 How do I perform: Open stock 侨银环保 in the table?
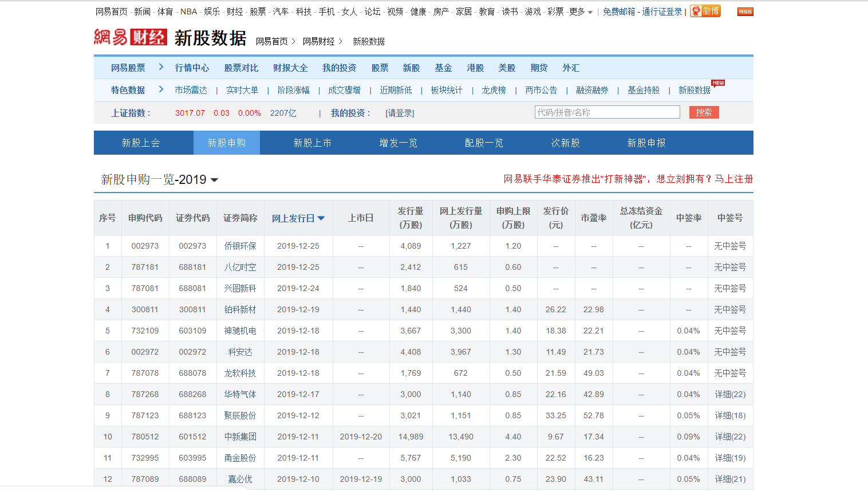pyautogui.click(x=240, y=246)
